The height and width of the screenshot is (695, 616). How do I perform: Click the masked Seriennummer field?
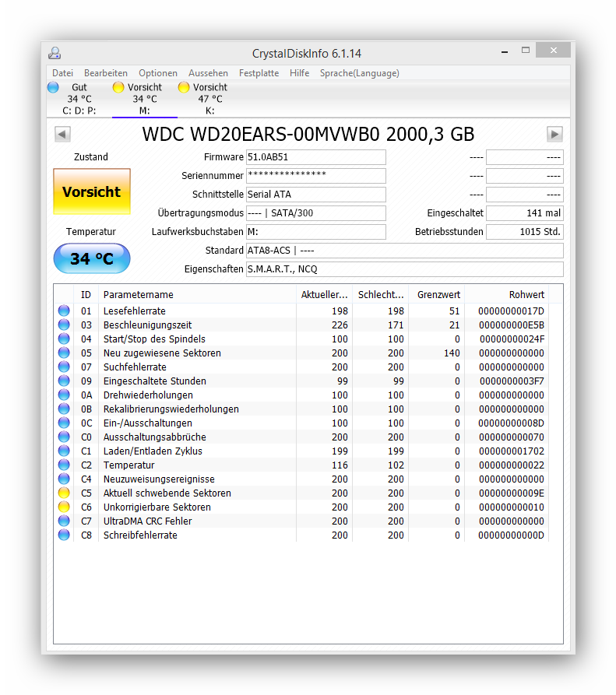(315, 176)
